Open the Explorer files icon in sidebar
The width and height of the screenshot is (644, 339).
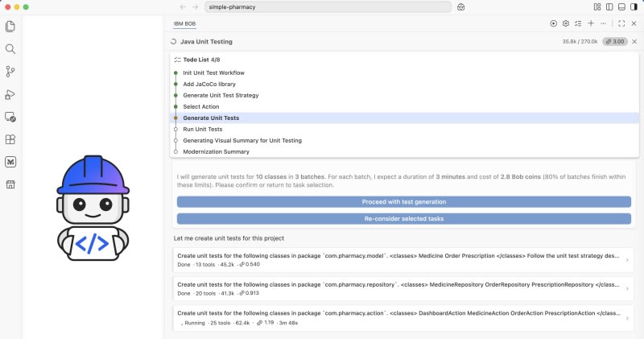tap(10, 27)
